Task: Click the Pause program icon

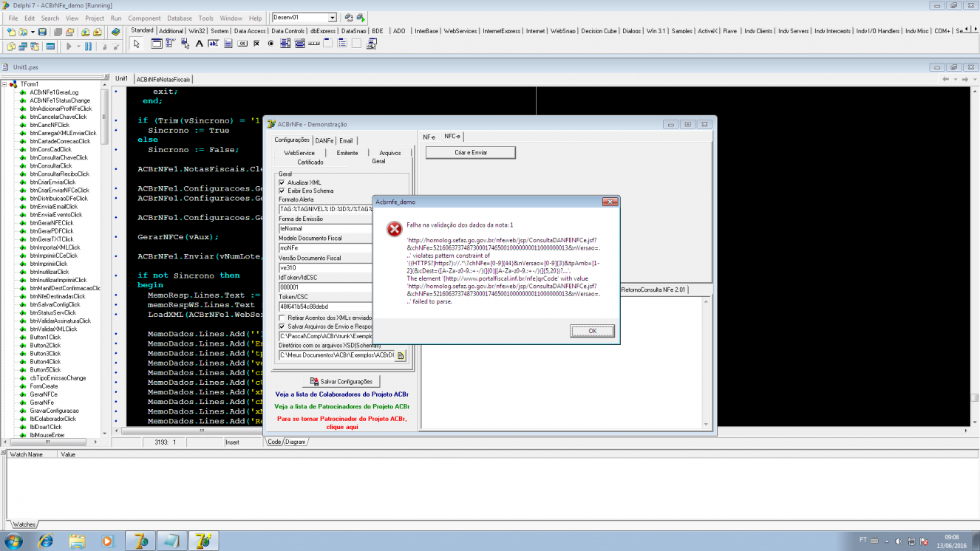Action: point(88,46)
